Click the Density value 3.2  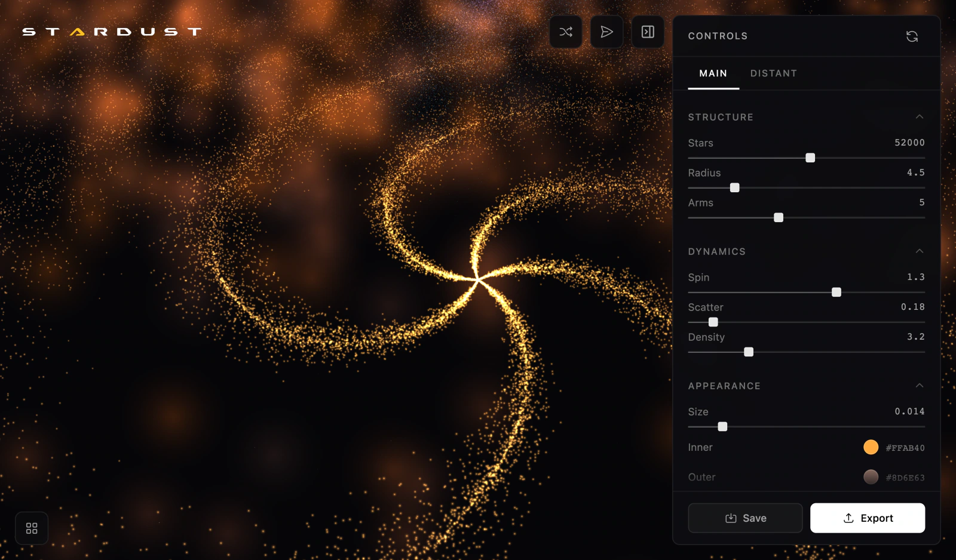[x=916, y=337]
